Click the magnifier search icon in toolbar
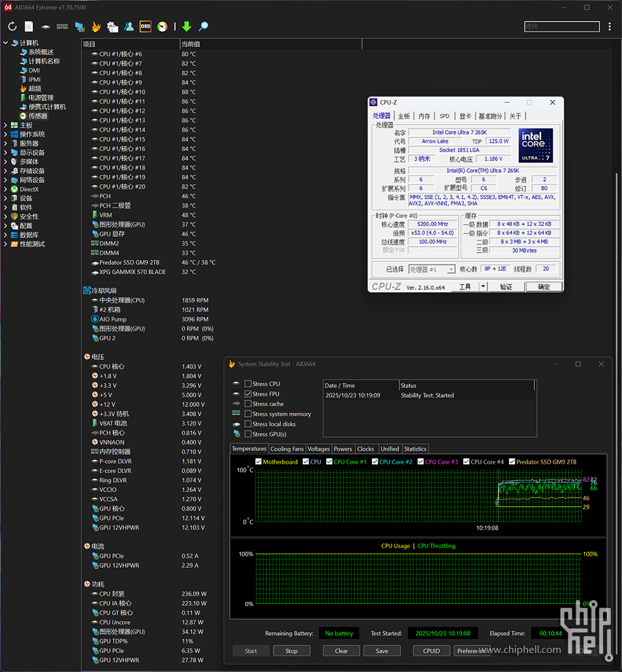The image size is (622, 672). pos(203,27)
